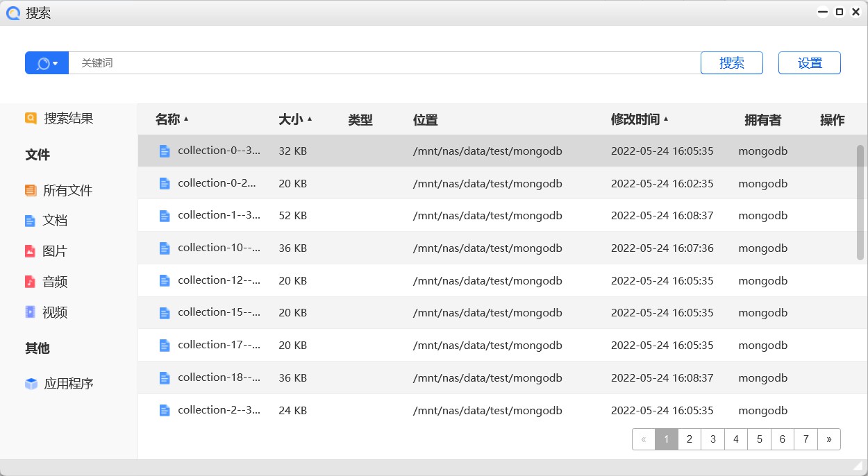Toggle sort order on 修改时间 column
Screen dimensions: 868x476
pos(640,119)
